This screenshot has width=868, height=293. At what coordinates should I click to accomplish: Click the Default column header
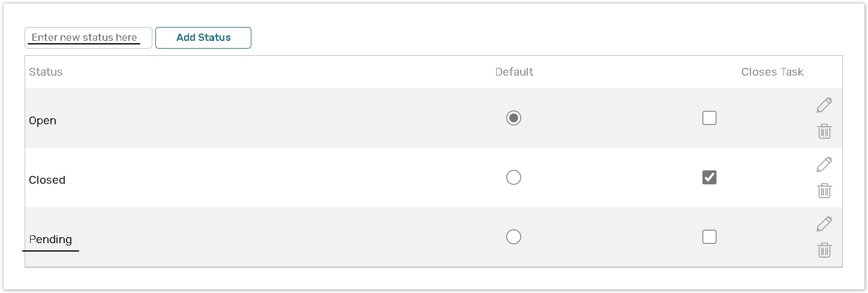pyautogui.click(x=514, y=72)
